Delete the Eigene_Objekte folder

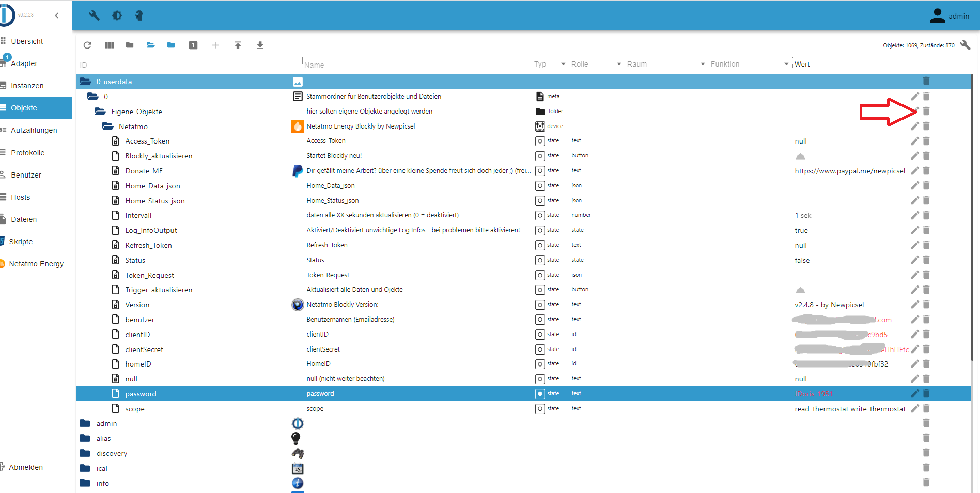click(x=926, y=111)
